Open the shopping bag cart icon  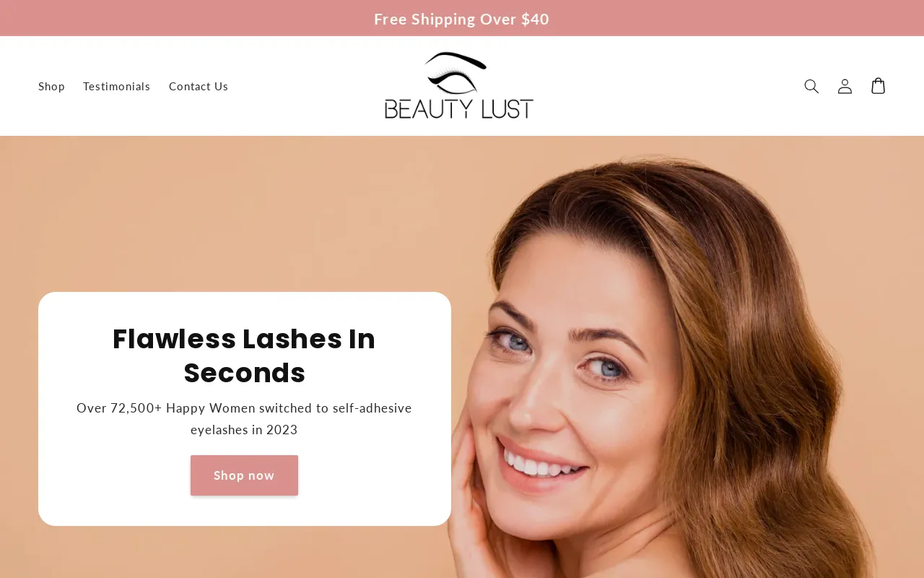[878, 86]
